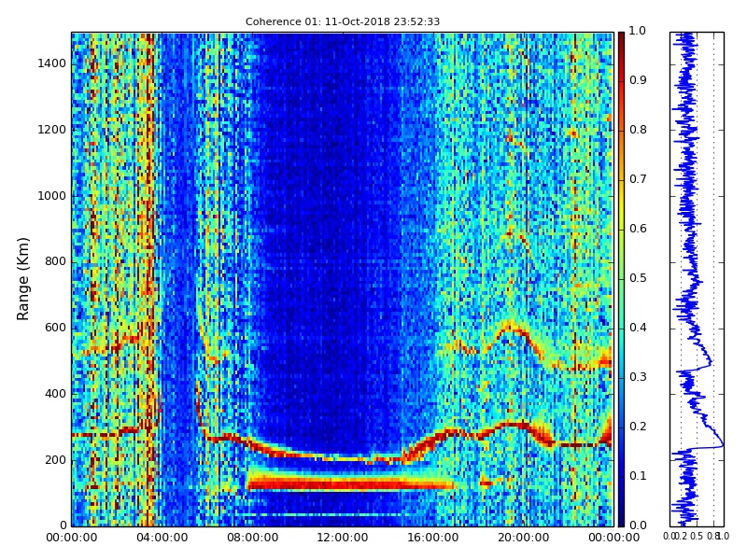Click the dark red top of the colorbar

[621, 40]
